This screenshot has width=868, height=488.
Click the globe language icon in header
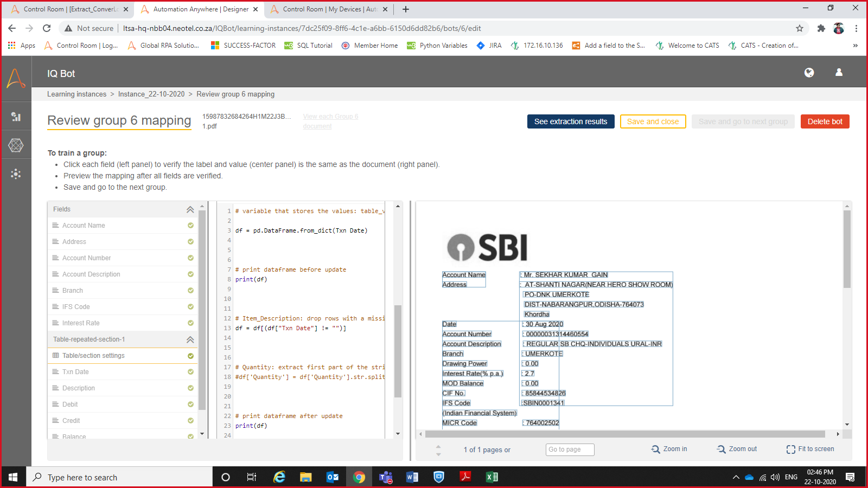pos(809,73)
